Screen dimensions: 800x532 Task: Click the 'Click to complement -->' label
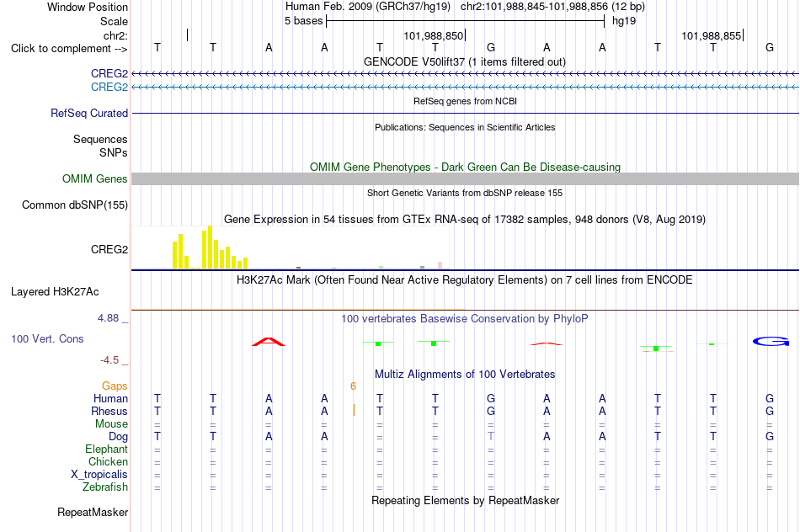point(69,49)
